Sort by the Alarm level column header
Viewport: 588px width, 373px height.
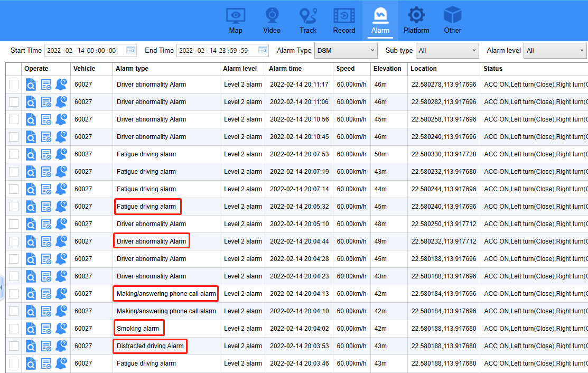pyautogui.click(x=242, y=69)
